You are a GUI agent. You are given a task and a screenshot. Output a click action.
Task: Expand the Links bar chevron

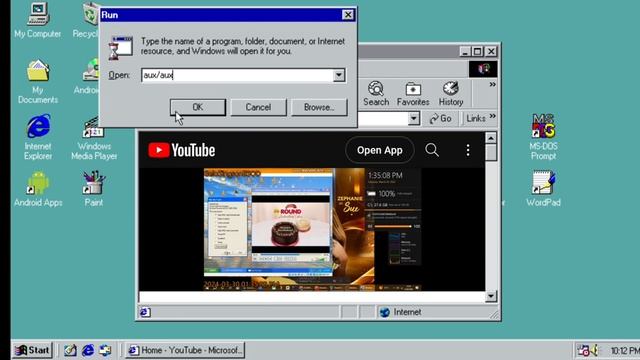click(493, 116)
